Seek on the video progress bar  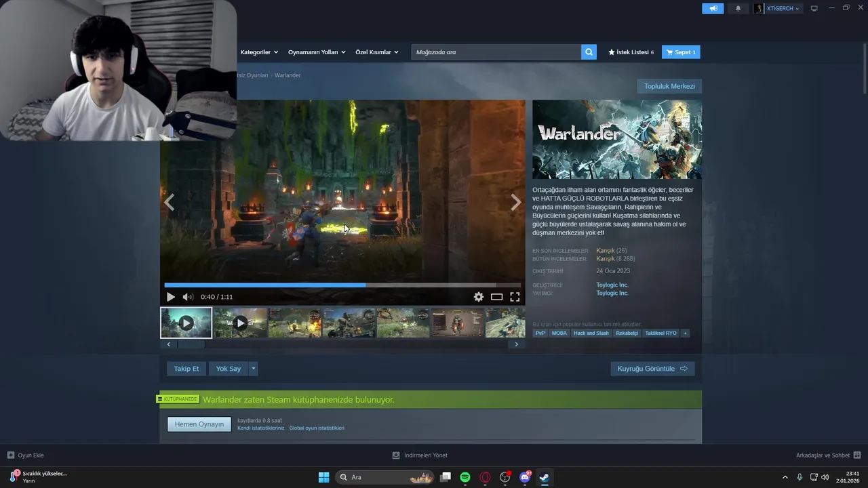point(342,285)
